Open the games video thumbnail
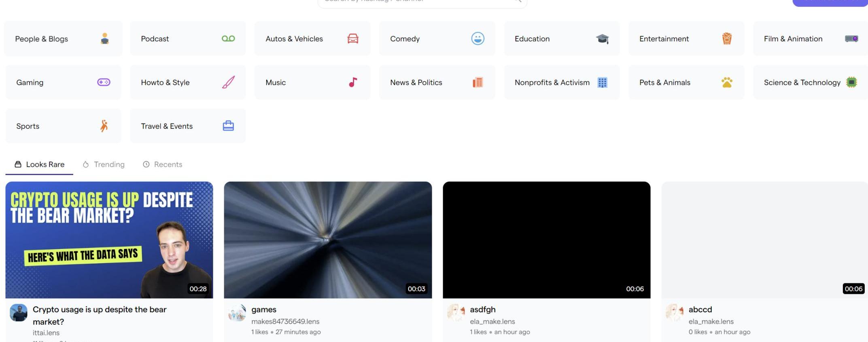The height and width of the screenshot is (342, 868). [x=328, y=240]
